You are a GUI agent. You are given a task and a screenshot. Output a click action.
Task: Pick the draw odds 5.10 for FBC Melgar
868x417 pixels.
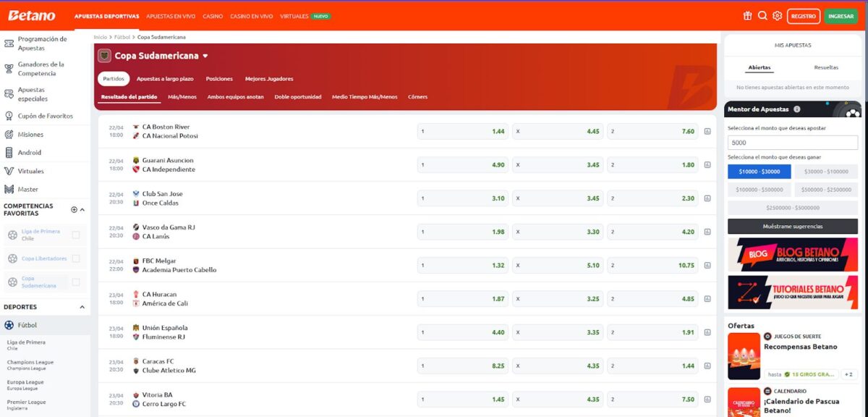pyautogui.click(x=558, y=266)
